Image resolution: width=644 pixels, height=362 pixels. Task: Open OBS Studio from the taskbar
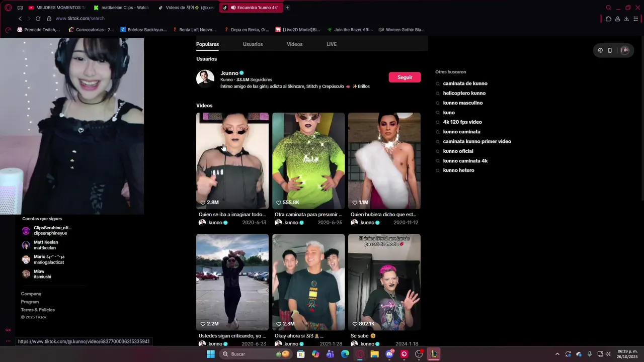click(x=419, y=354)
